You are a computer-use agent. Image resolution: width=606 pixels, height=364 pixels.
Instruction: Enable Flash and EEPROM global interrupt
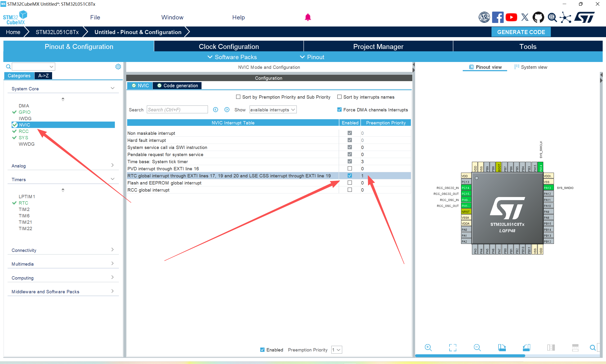click(x=349, y=183)
